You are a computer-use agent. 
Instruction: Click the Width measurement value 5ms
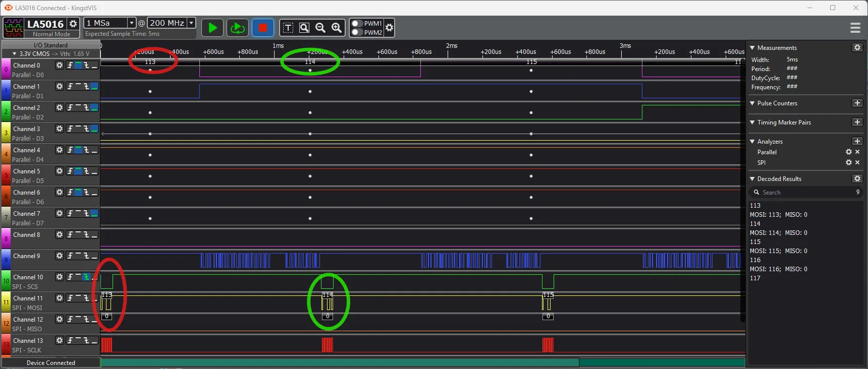click(x=792, y=59)
